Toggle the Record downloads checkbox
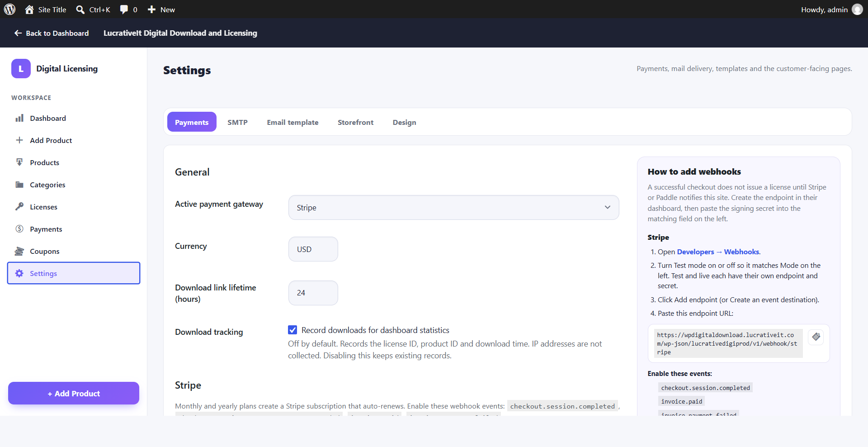Viewport: 868px width, 447px height. 292,330
